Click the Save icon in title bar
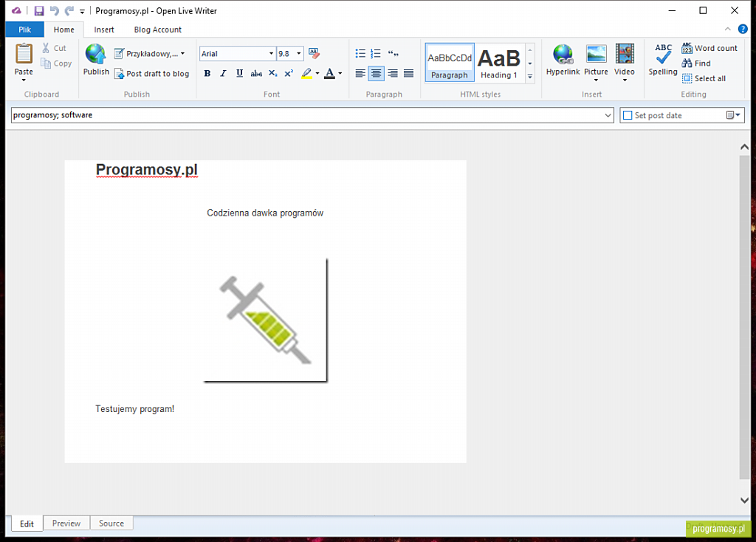 tap(39, 10)
